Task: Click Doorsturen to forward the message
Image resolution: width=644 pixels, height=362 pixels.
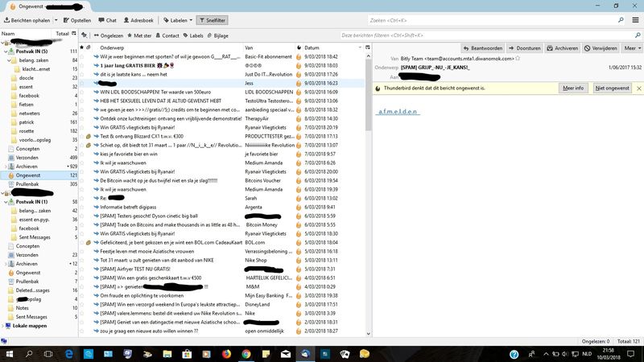Action: [x=524, y=47]
